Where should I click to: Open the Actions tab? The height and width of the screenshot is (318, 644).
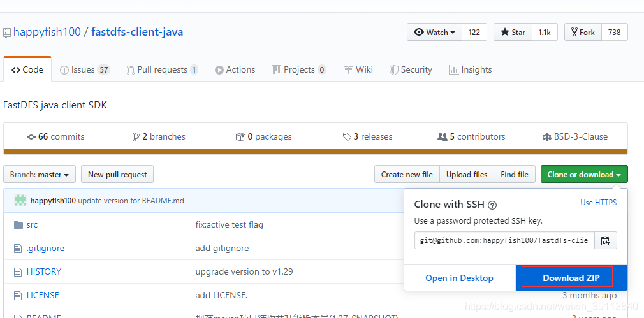tap(235, 69)
